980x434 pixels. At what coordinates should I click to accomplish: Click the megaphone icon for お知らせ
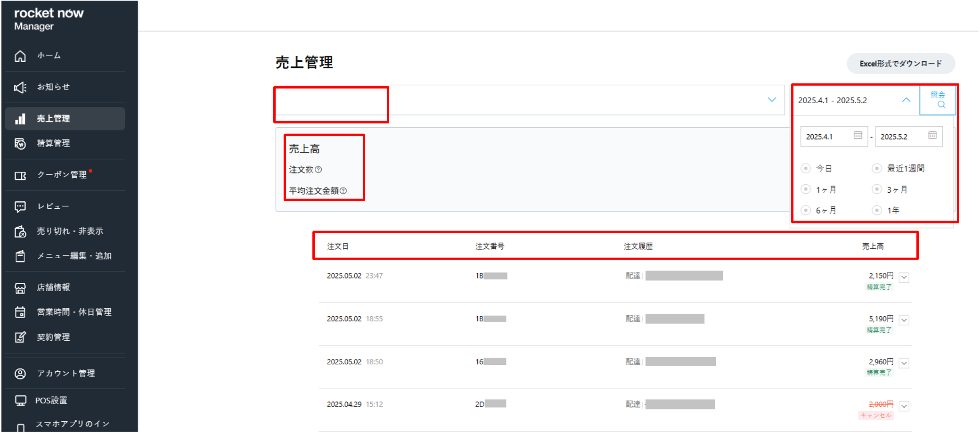(x=20, y=88)
